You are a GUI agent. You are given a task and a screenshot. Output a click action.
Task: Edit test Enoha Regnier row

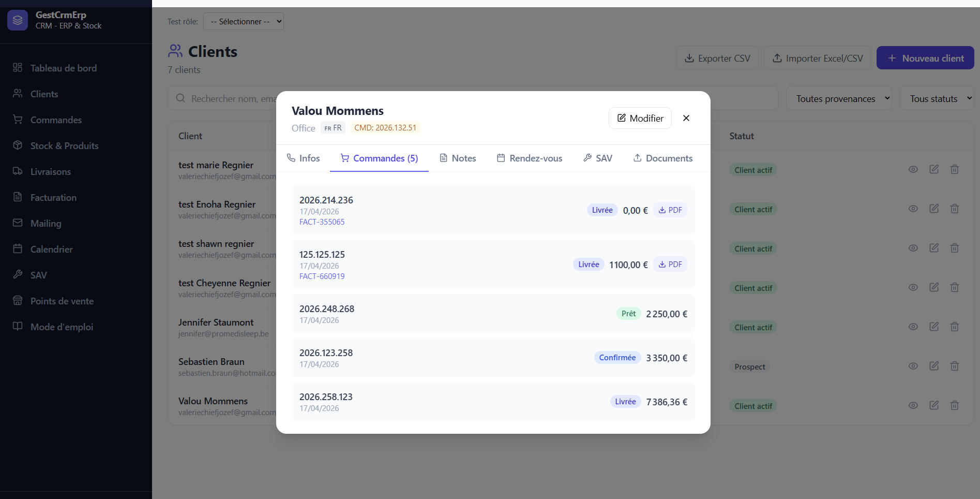(934, 209)
